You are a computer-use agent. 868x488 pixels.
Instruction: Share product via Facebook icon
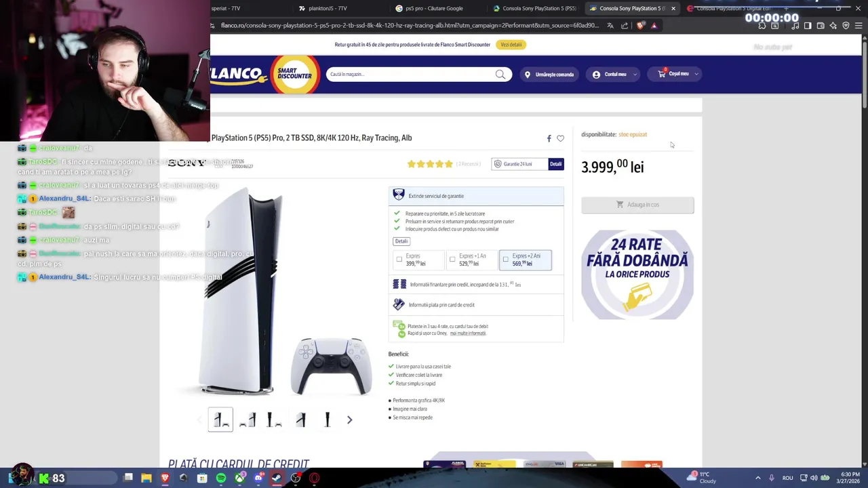pyautogui.click(x=549, y=138)
